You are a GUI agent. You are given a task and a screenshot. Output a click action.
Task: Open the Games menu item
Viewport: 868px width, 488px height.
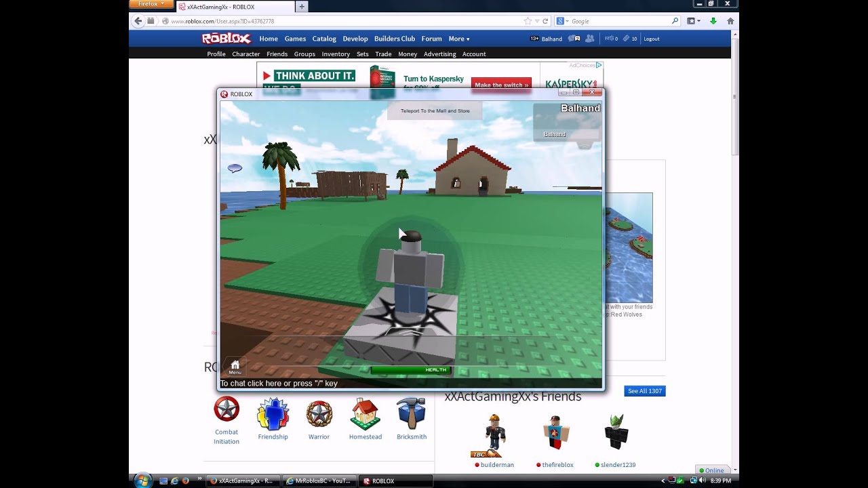click(295, 39)
